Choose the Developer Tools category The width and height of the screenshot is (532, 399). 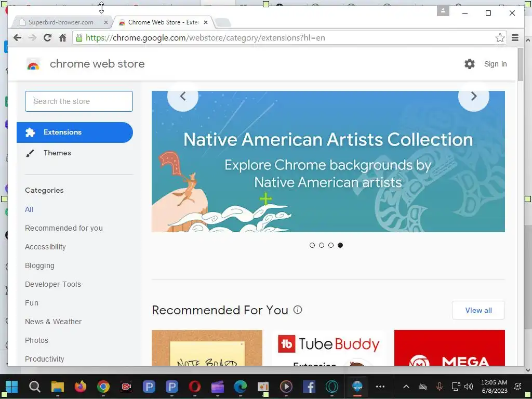(53, 284)
